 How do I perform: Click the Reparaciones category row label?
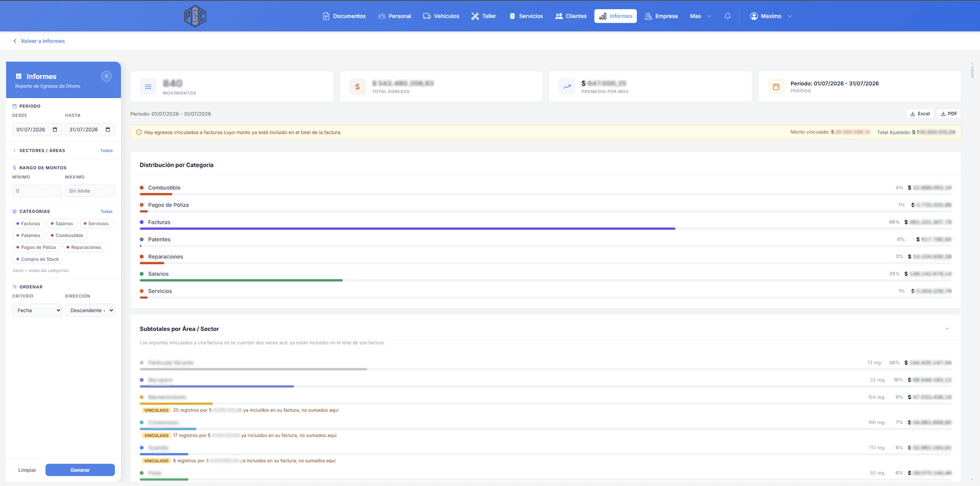click(x=165, y=257)
